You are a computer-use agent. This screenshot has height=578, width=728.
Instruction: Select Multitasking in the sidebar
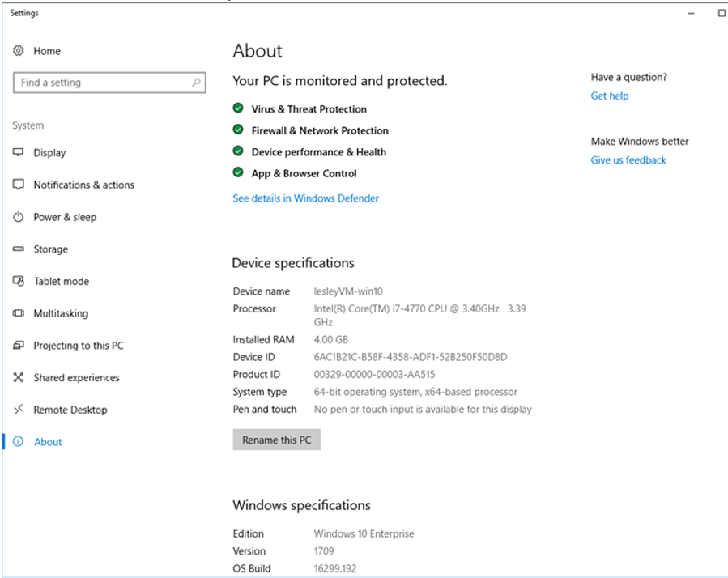61,313
